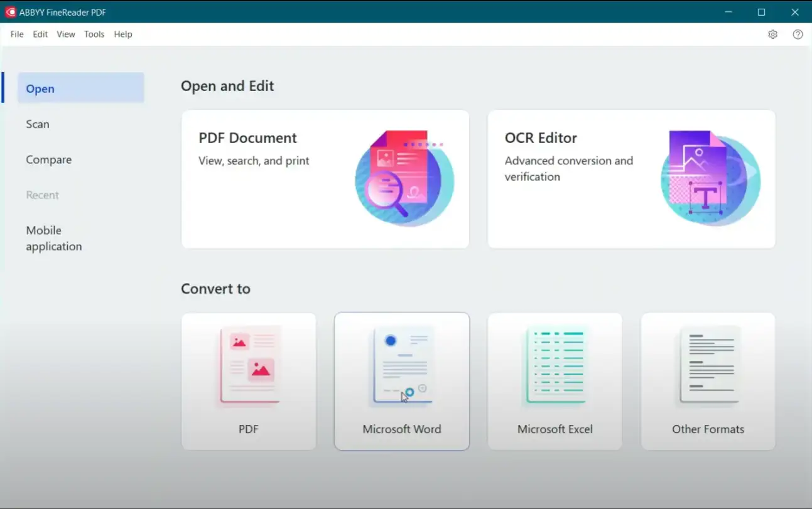Select the Open tab in sidebar
Image resolution: width=812 pixels, height=509 pixels.
[x=40, y=88]
